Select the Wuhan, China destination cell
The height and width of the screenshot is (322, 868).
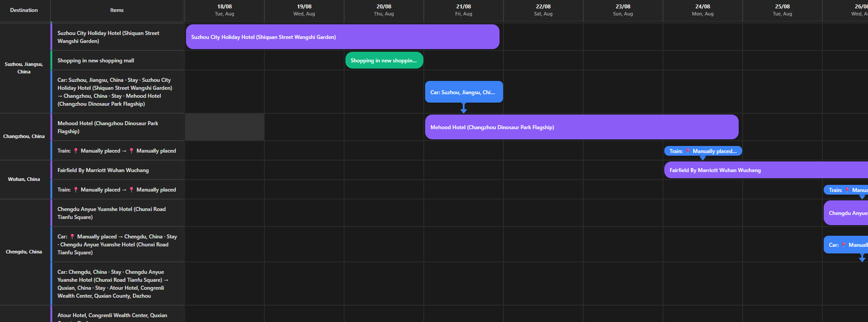pos(24,179)
